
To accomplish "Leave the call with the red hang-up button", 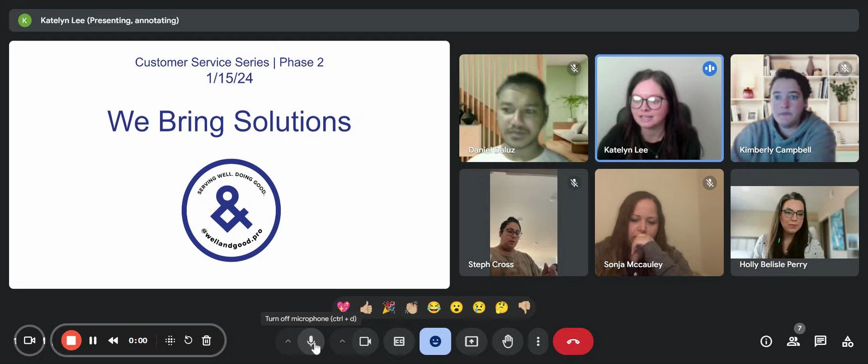I will click(573, 342).
